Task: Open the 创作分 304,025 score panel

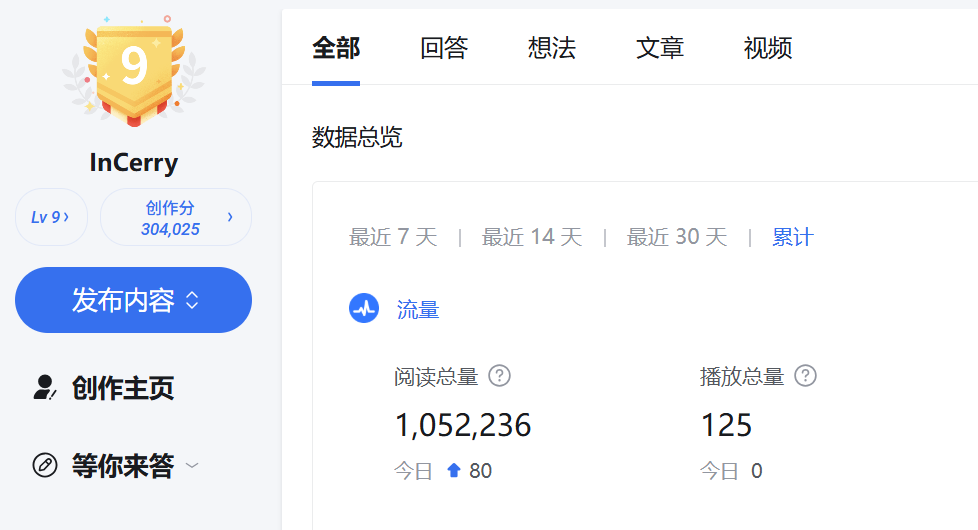Action: pyautogui.click(x=176, y=217)
